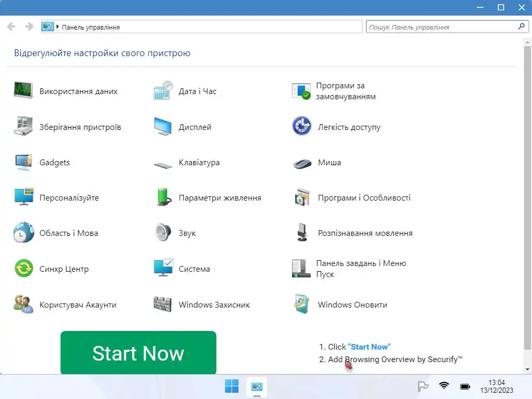Open the Програми і Особливості icon
Viewport: 532px width, 399px height.
[x=302, y=197]
